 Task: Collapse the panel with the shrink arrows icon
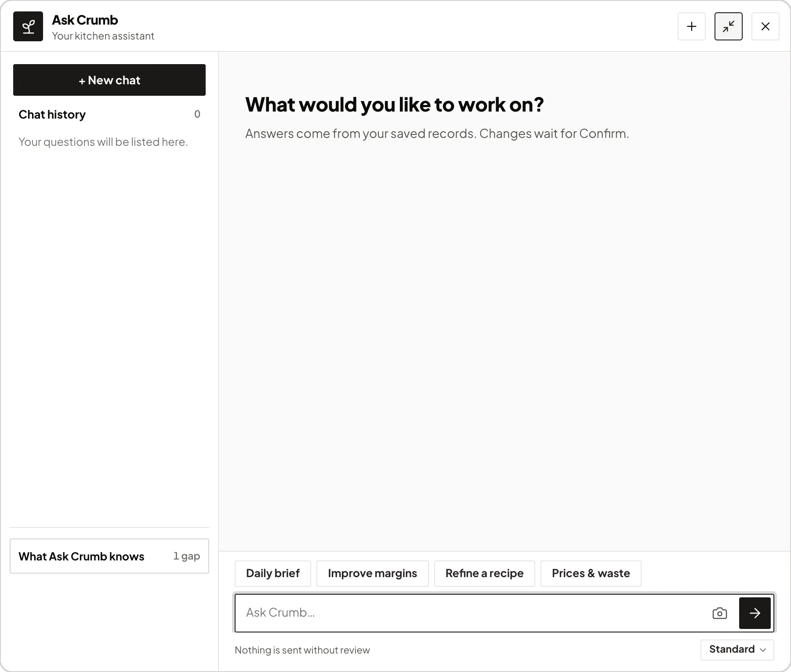[729, 26]
